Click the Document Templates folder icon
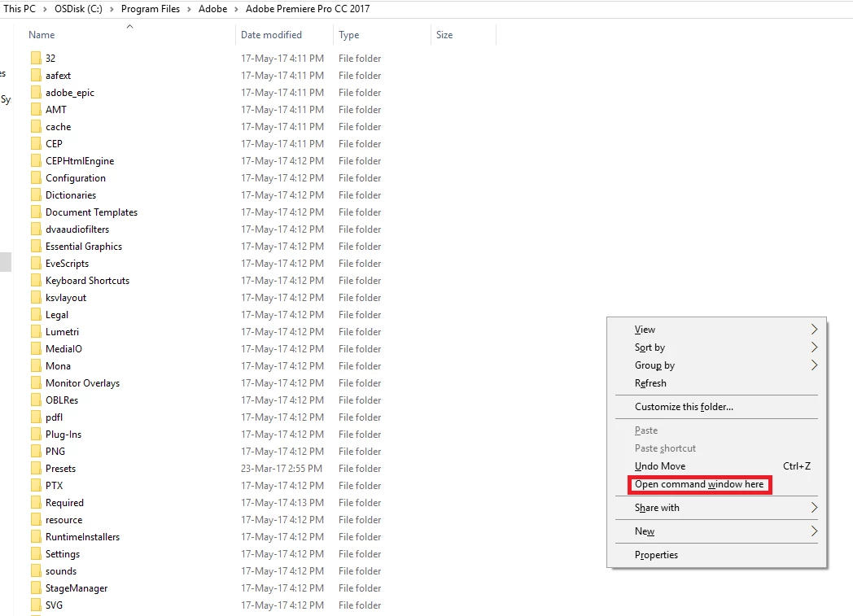This screenshot has height=616, width=853. (36, 212)
